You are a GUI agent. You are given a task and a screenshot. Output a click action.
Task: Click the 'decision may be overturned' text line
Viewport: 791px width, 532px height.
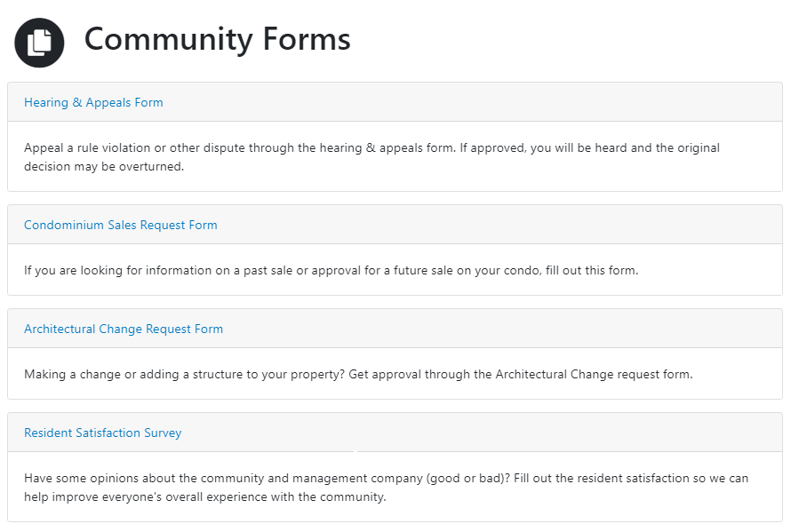104,166
